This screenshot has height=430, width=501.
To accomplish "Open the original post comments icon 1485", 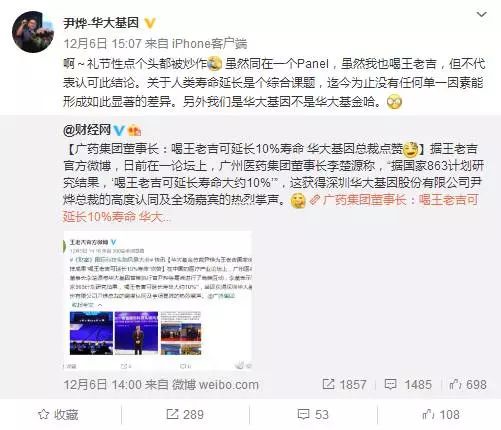I will click(408, 385).
